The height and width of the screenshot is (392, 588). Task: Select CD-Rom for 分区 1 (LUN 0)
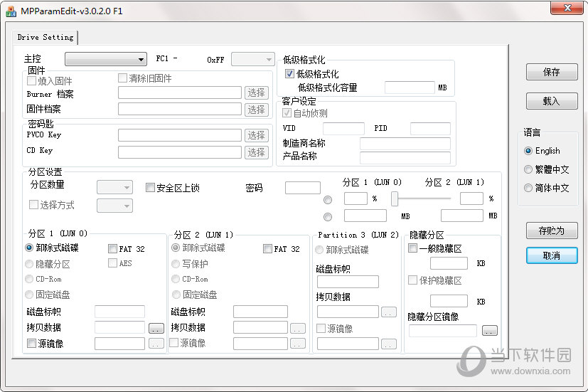tap(29, 279)
